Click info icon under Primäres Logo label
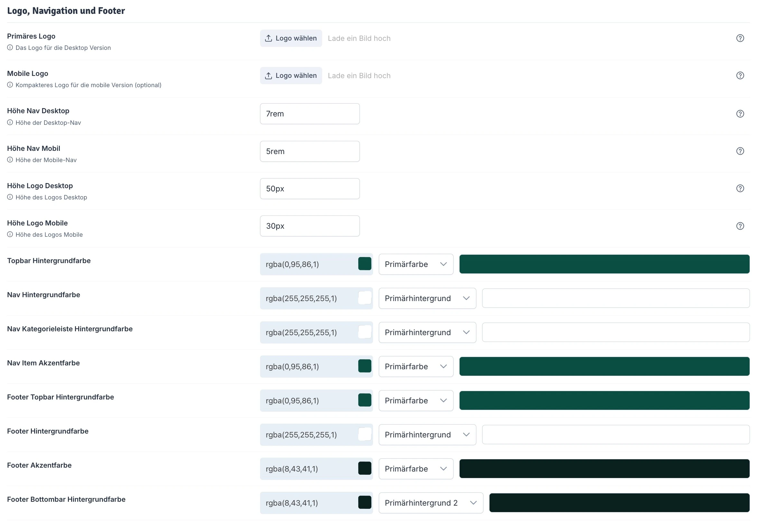Screen dimensions: 757x532 pos(10,47)
